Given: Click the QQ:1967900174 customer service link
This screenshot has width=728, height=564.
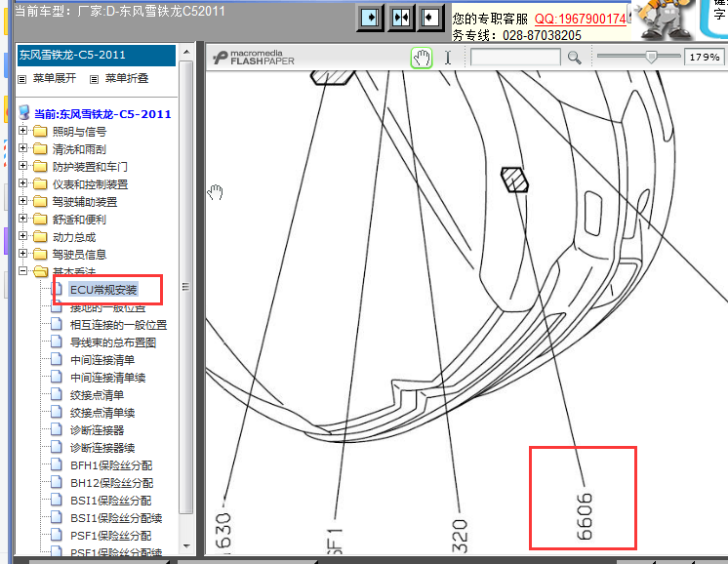Looking at the screenshot, I should pyautogui.click(x=581, y=20).
